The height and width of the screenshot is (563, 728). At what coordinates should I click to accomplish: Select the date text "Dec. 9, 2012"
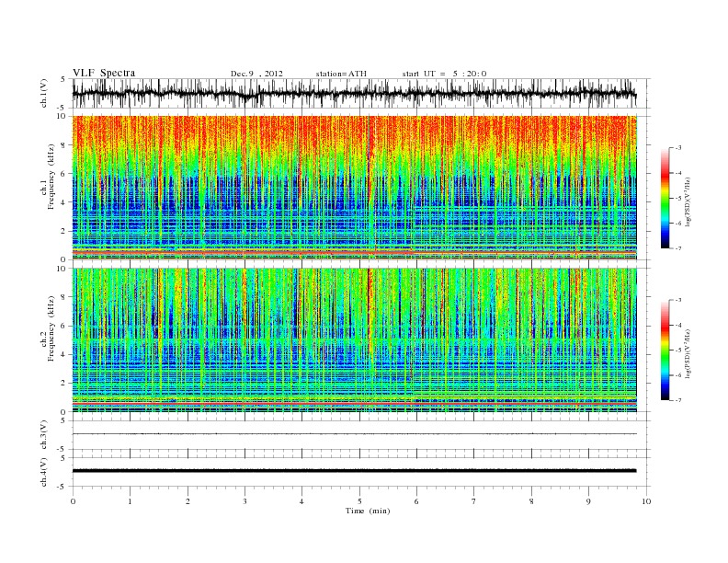256,74
